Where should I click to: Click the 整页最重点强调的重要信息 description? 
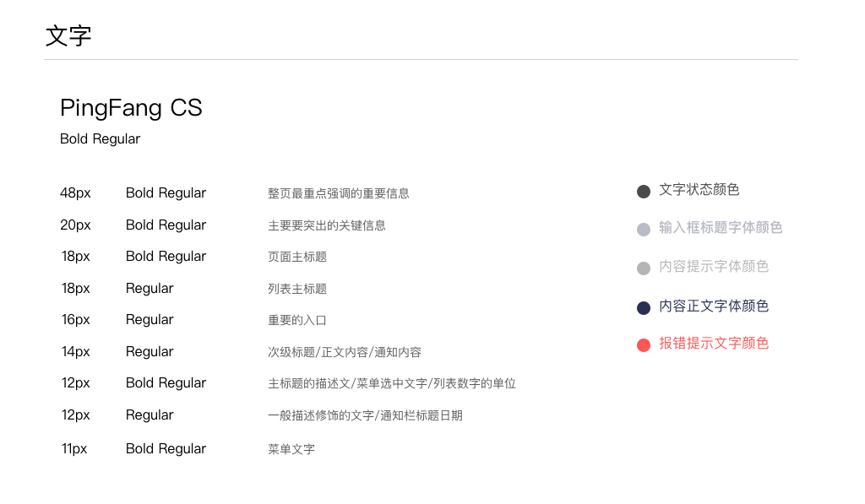[339, 193]
